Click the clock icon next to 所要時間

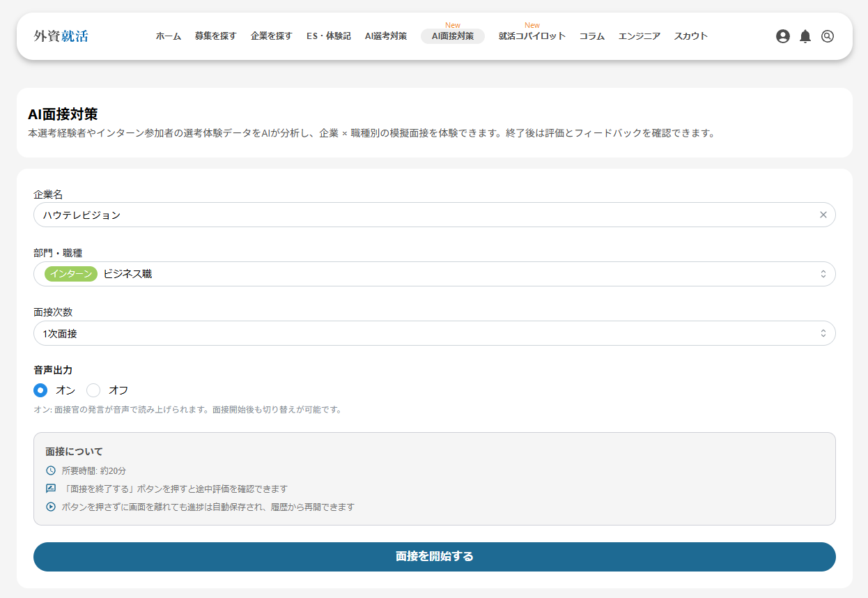pyautogui.click(x=51, y=470)
